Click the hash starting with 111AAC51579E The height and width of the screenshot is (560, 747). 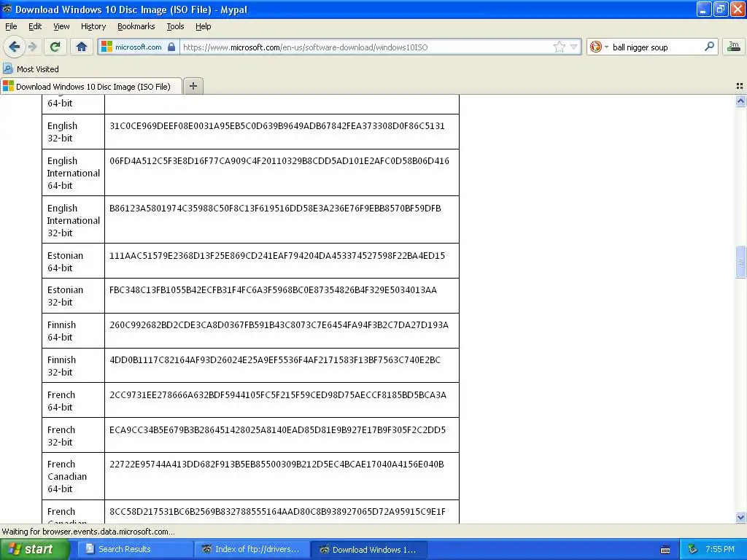tap(277, 256)
